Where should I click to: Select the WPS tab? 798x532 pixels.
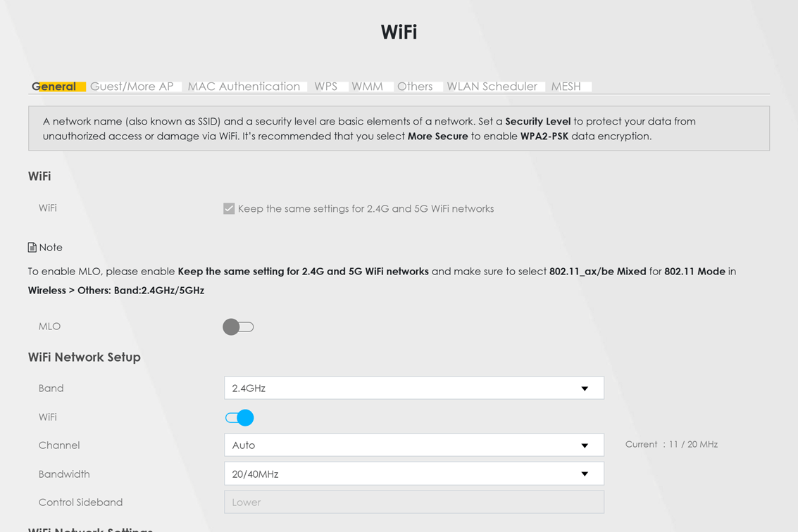[325, 87]
